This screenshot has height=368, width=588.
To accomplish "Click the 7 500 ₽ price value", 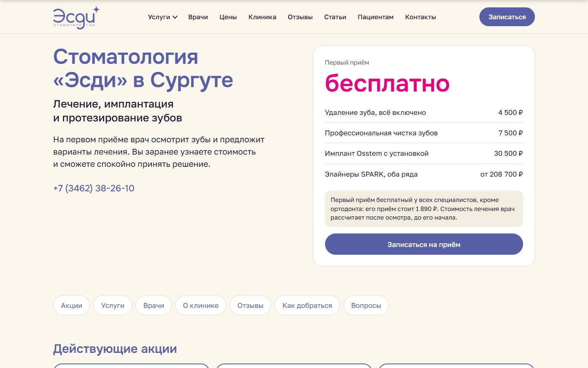I will (x=510, y=133).
